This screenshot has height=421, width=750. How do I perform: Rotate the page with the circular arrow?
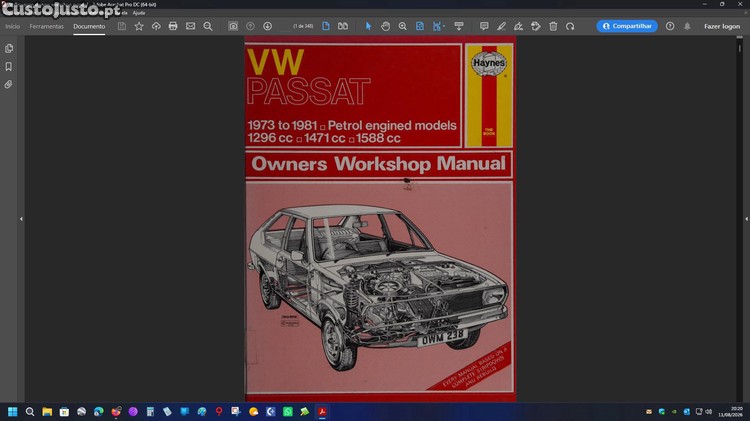tap(570, 26)
